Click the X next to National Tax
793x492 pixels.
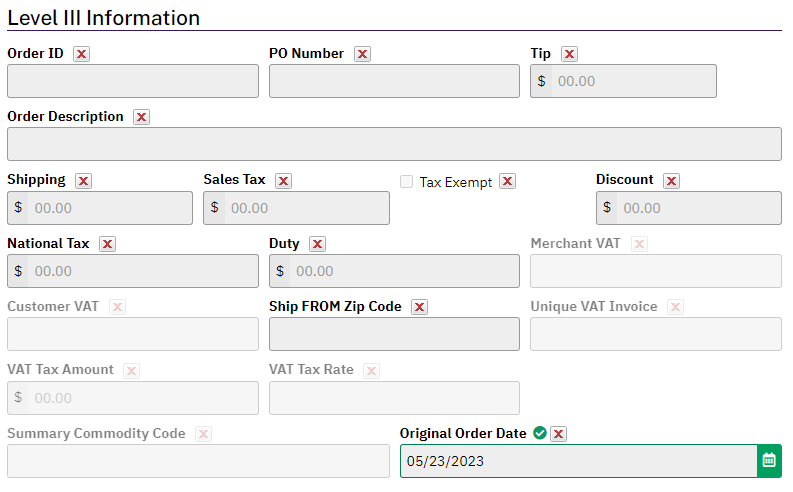pos(107,244)
